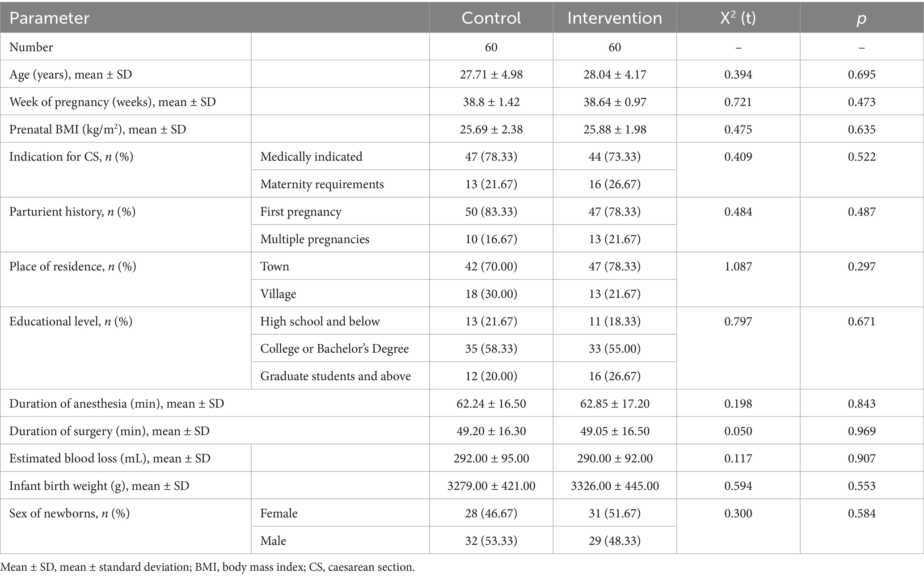924x577 pixels.
Task: Click Control value 27.71 ± 4.98
Action: 491,74
